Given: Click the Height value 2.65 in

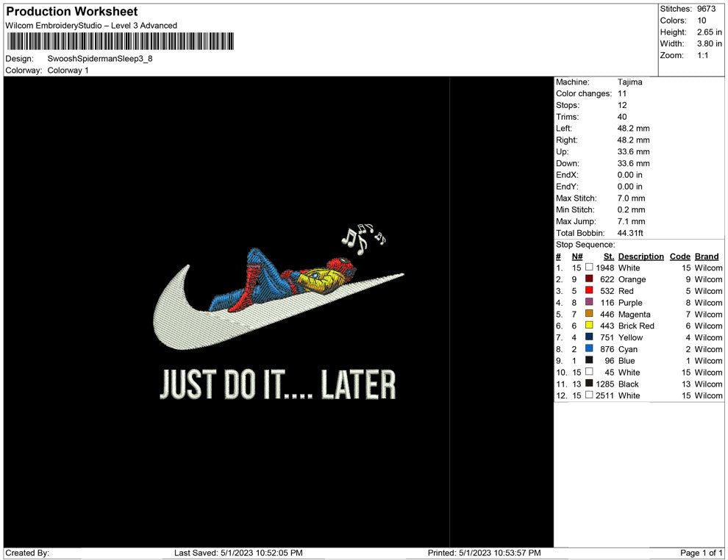Looking at the screenshot, I should point(709,32).
